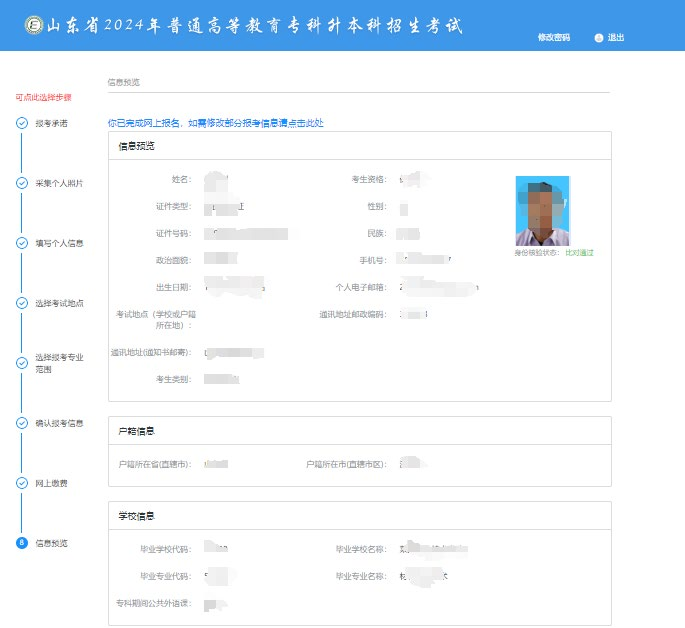Click the checkmark icon beside 网上缴费
Viewport: 685px width, 628px height.
coord(22,483)
